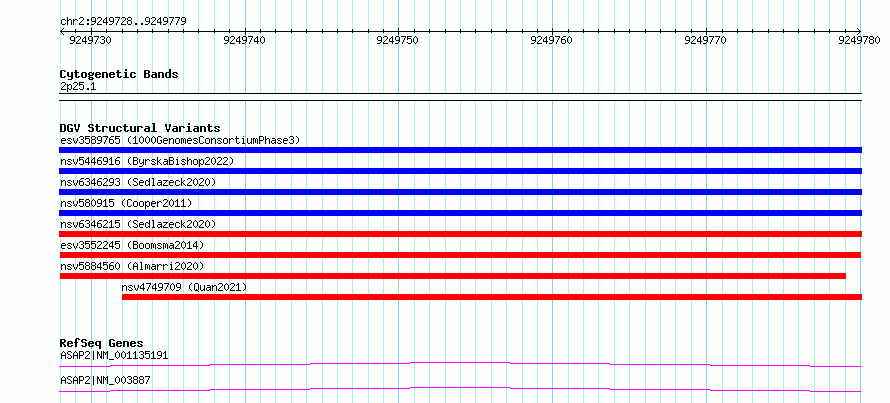The height and width of the screenshot is (403, 890).
Task: Select the blue bar under nsv6346293
Action: click(x=460, y=192)
